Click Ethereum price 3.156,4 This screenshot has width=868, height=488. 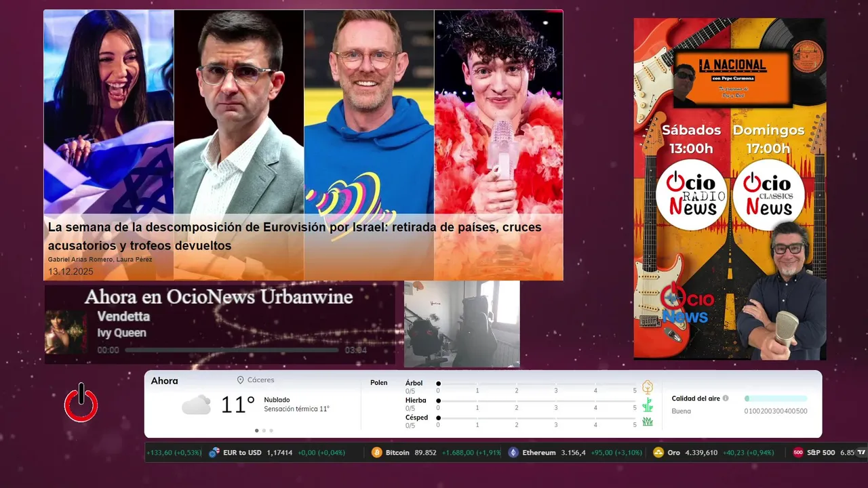tap(573, 453)
